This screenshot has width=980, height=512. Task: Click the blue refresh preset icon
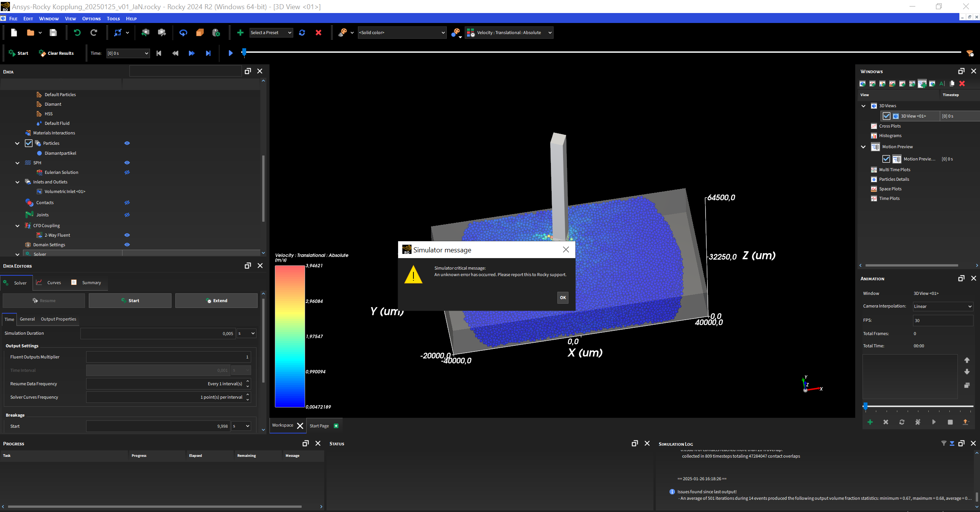tap(302, 33)
